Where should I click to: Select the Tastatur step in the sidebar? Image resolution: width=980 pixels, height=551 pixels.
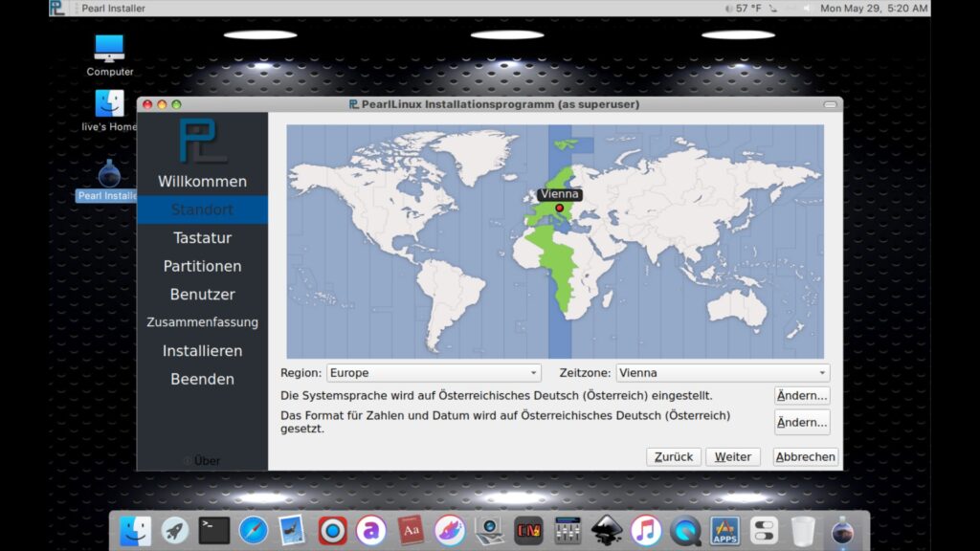point(203,238)
